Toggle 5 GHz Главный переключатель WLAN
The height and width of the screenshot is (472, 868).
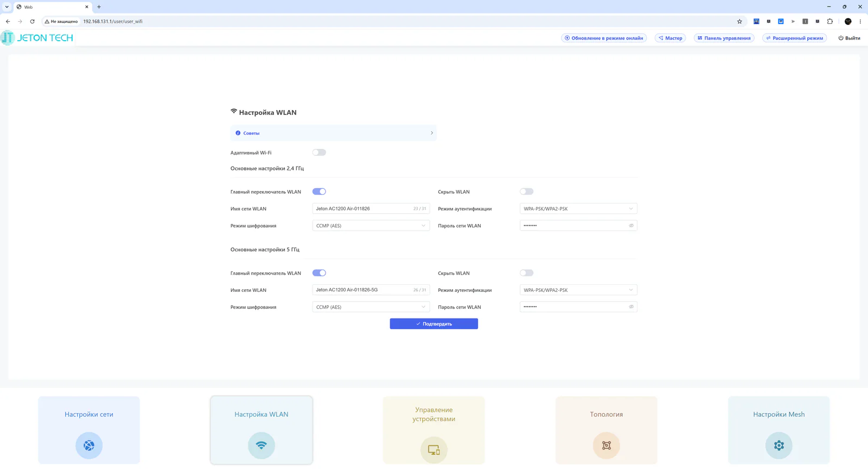319,273
